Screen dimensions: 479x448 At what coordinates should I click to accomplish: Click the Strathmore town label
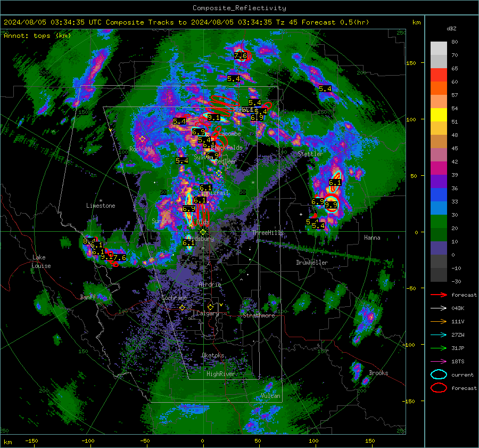(x=259, y=315)
